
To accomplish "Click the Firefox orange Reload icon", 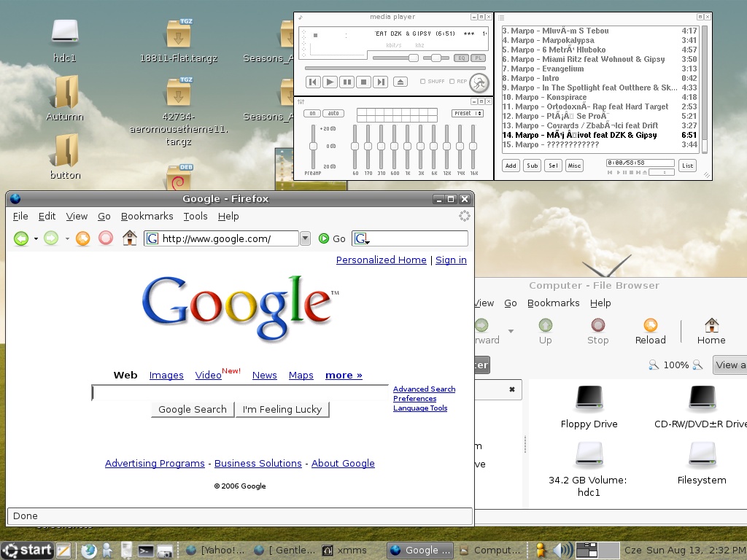I will 83,238.
